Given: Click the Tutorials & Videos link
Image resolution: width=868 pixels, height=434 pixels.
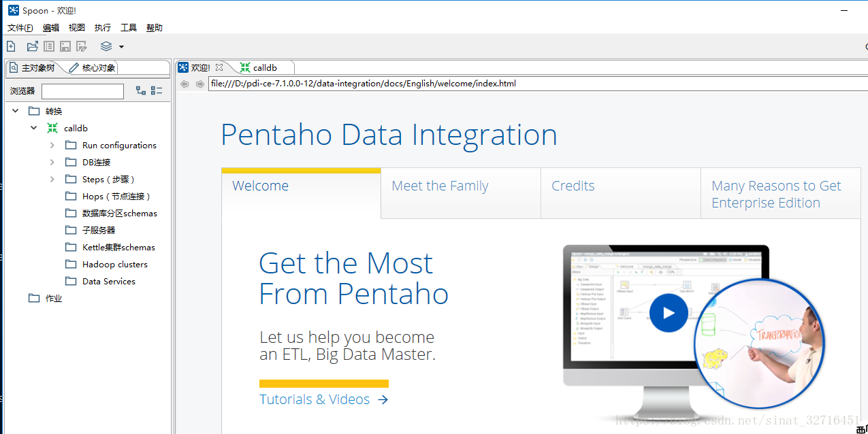Looking at the screenshot, I should [323, 399].
